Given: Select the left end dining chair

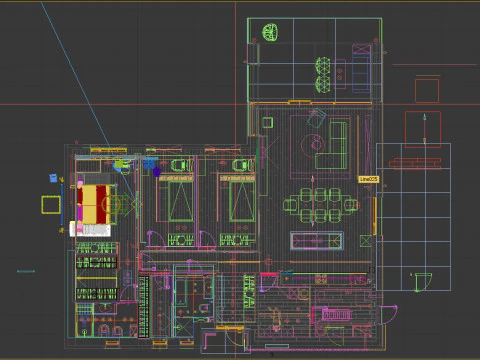Looking at the screenshot, I should [x=290, y=205].
